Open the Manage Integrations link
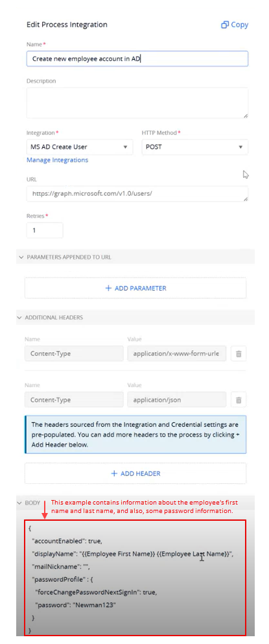This screenshot has height=644, width=269. [58, 160]
